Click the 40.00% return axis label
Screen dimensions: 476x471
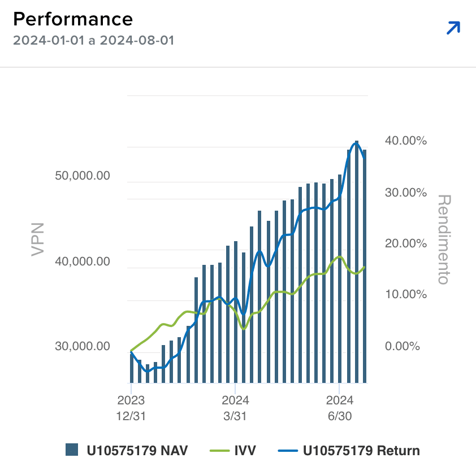tap(405, 141)
